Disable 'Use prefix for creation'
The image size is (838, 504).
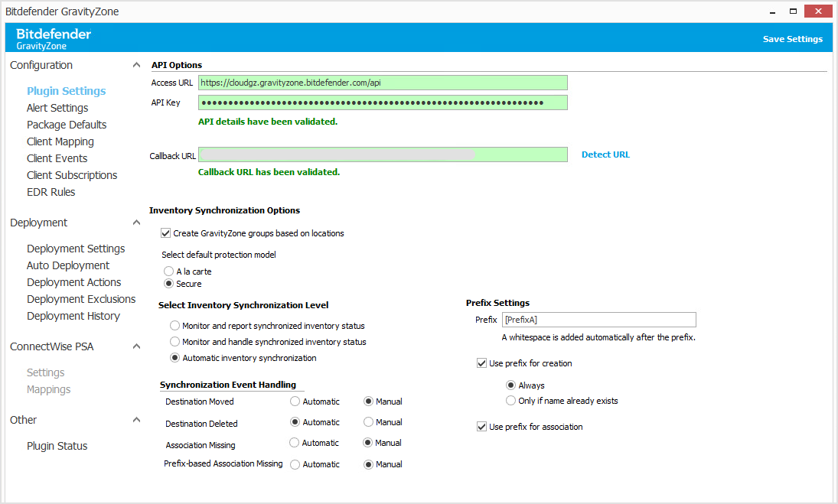481,363
